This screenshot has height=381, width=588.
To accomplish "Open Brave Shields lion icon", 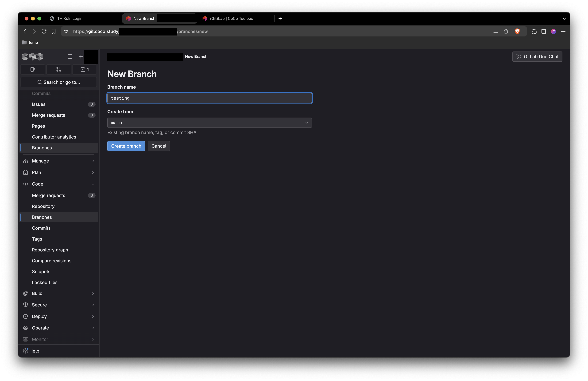I will pos(517,31).
